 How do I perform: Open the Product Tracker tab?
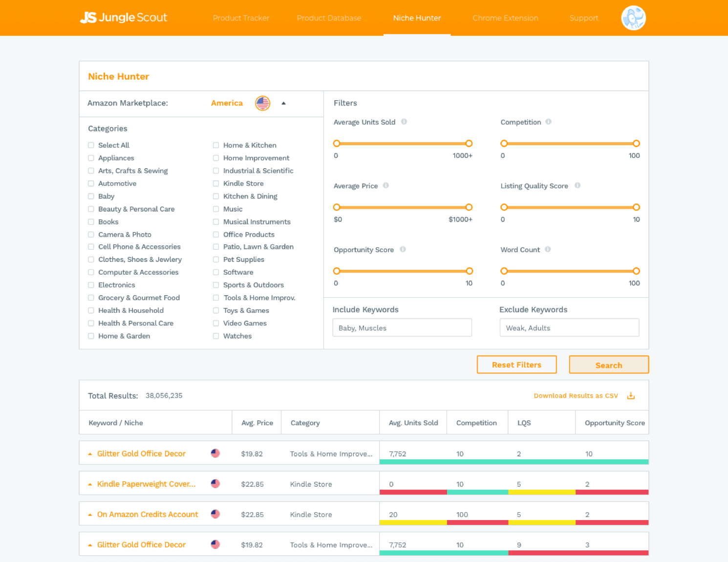[x=241, y=18]
